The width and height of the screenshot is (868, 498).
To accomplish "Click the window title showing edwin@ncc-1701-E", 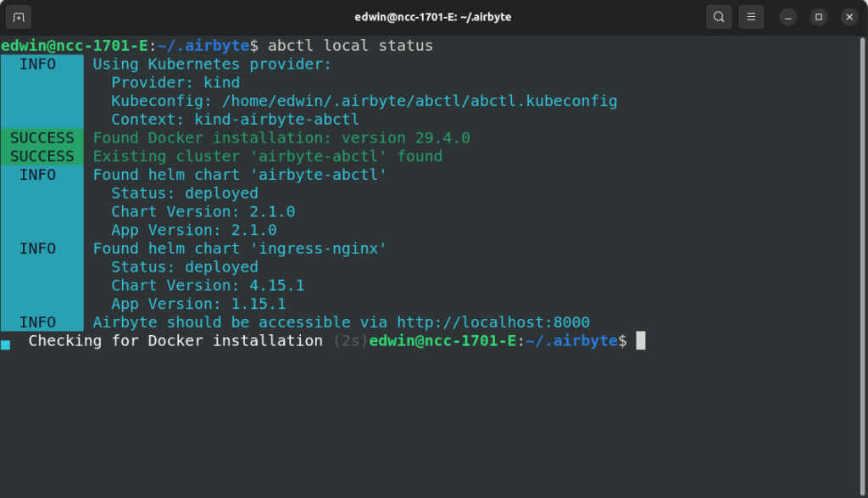I will pos(434,16).
